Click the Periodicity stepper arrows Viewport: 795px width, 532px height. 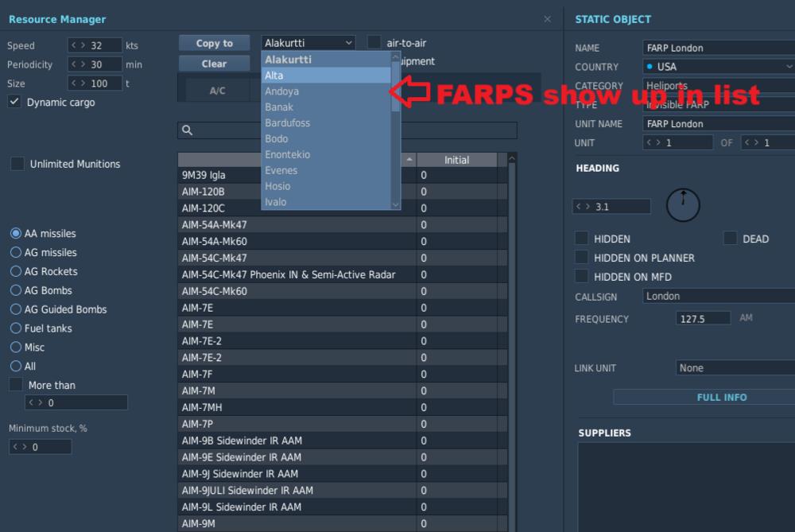click(78, 64)
